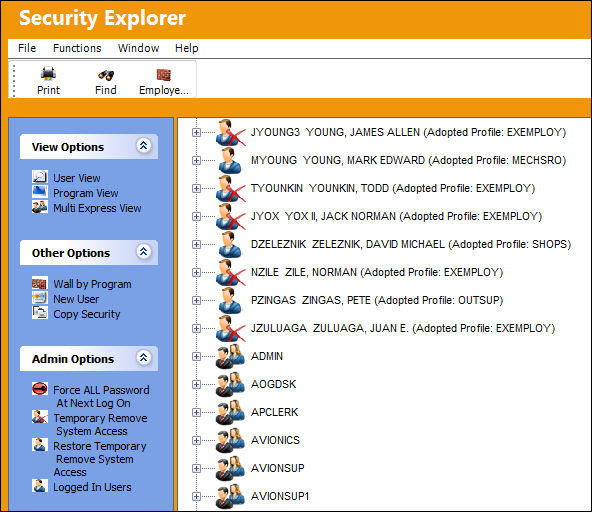Expand the JYOX tree node

pyautogui.click(x=196, y=216)
